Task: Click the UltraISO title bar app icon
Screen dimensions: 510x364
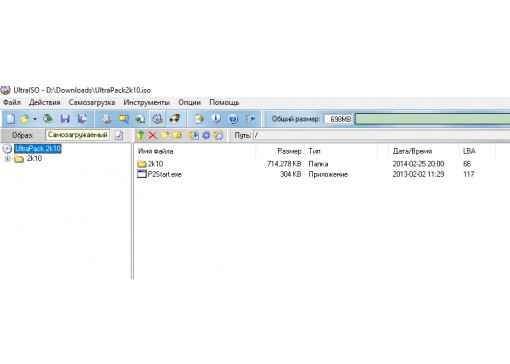Action: (6, 90)
